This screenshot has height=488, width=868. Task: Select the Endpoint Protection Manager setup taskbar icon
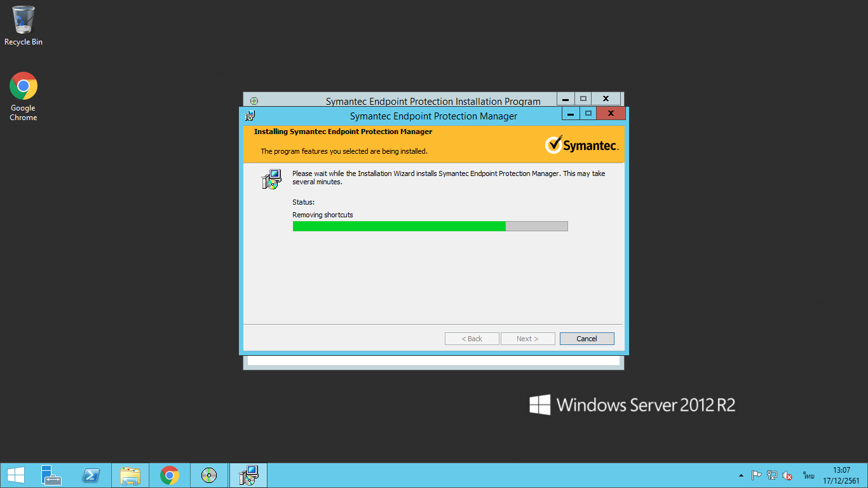pyautogui.click(x=248, y=475)
